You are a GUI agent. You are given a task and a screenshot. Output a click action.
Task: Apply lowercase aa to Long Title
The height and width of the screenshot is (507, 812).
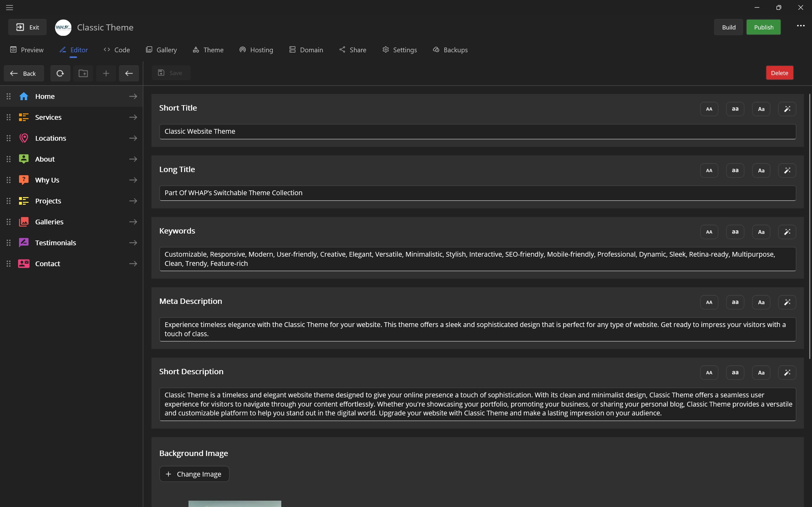click(x=735, y=170)
